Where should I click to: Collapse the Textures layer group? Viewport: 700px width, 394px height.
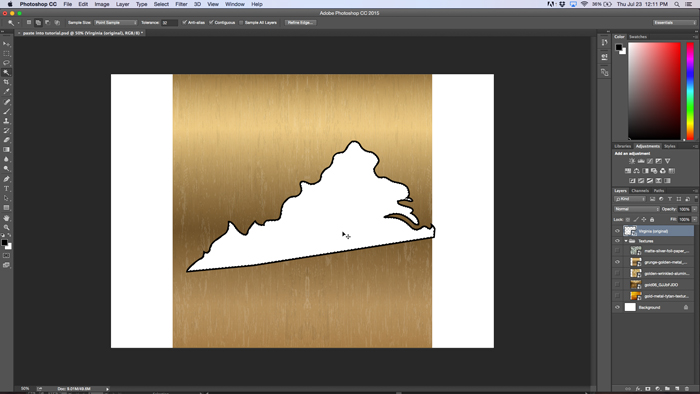tap(626, 241)
